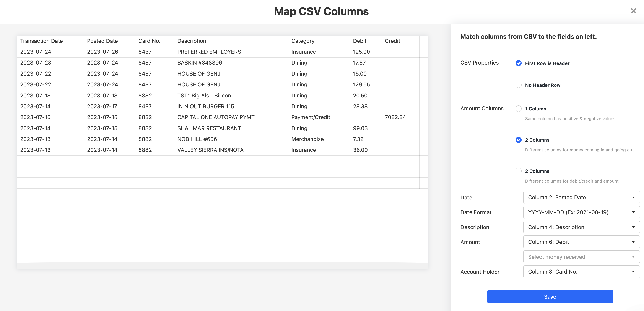Click the Category column header
This screenshot has height=311, width=644.
319,41
